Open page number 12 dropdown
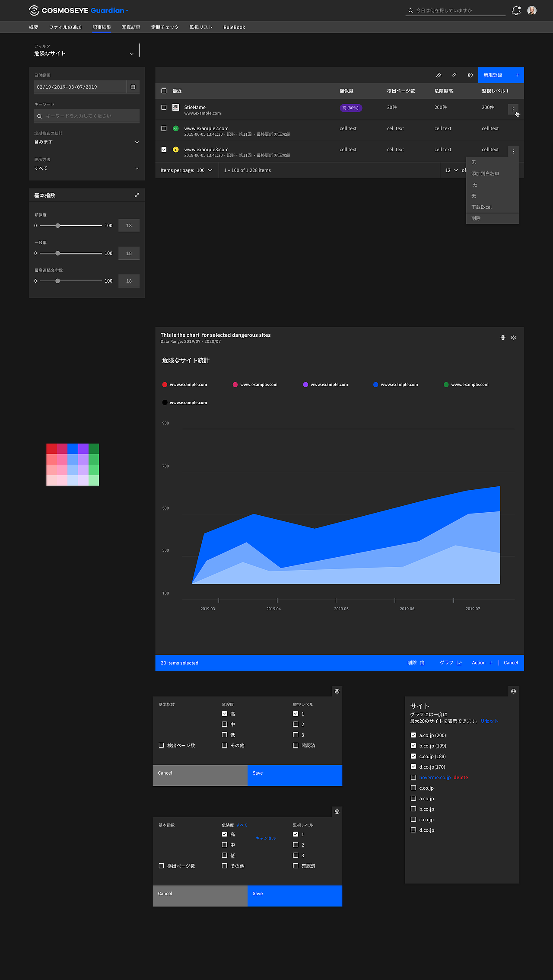553x980 pixels. tap(451, 170)
